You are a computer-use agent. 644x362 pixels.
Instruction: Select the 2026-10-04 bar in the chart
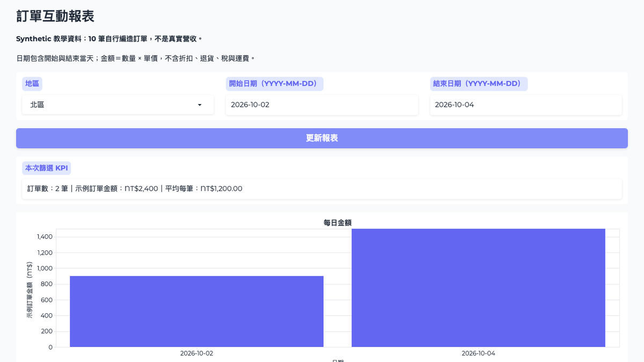(x=478, y=288)
